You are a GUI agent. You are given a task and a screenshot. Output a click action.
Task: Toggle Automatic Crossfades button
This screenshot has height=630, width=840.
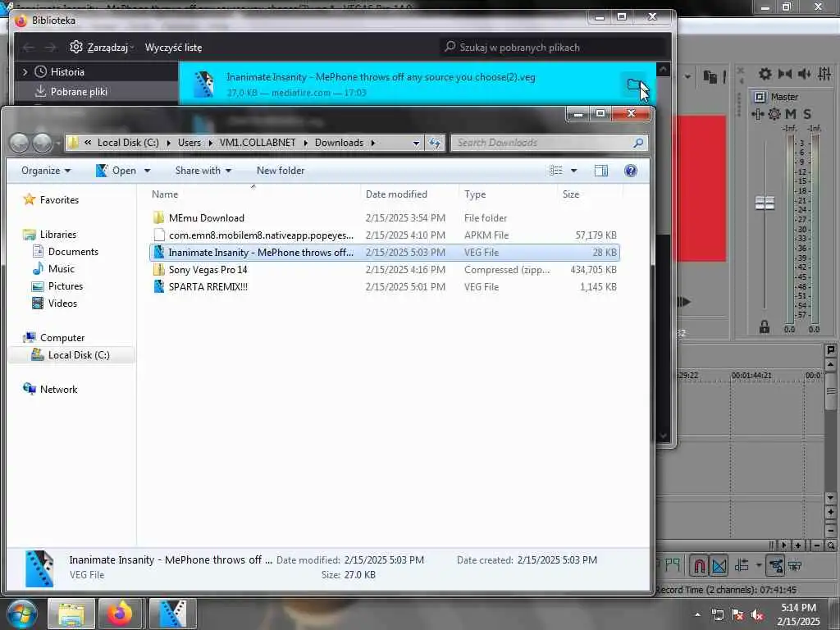click(719, 565)
